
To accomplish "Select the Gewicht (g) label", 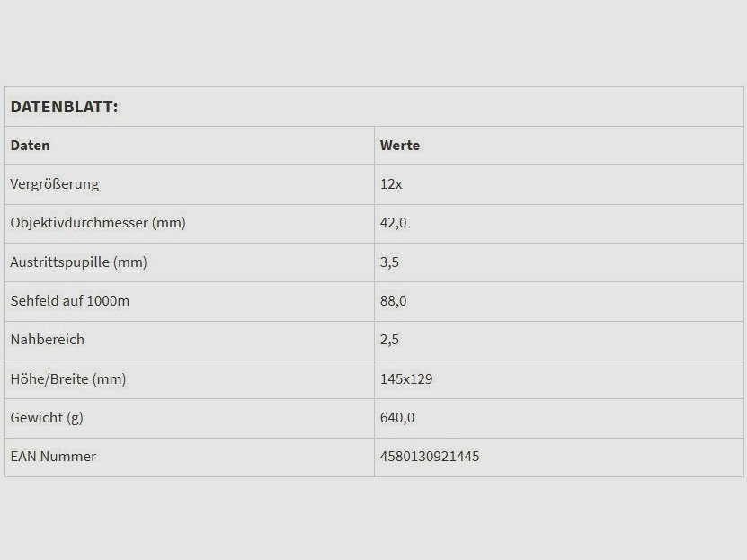I will click(47, 418).
